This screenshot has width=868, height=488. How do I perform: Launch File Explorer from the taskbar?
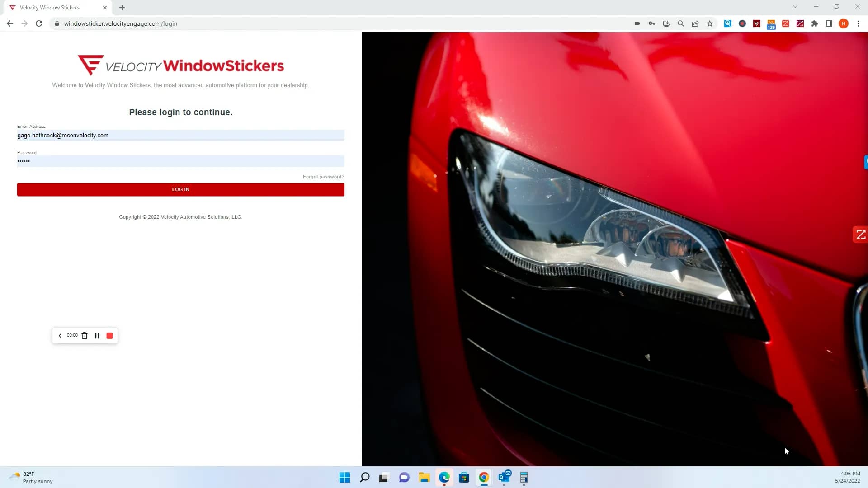point(424,477)
